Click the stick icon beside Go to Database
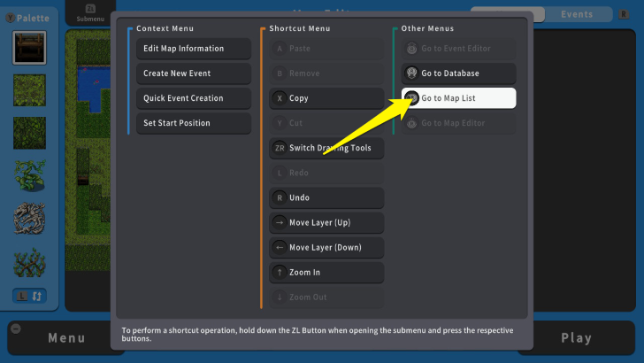Screen dimensions: 644x363 [x=411, y=73]
